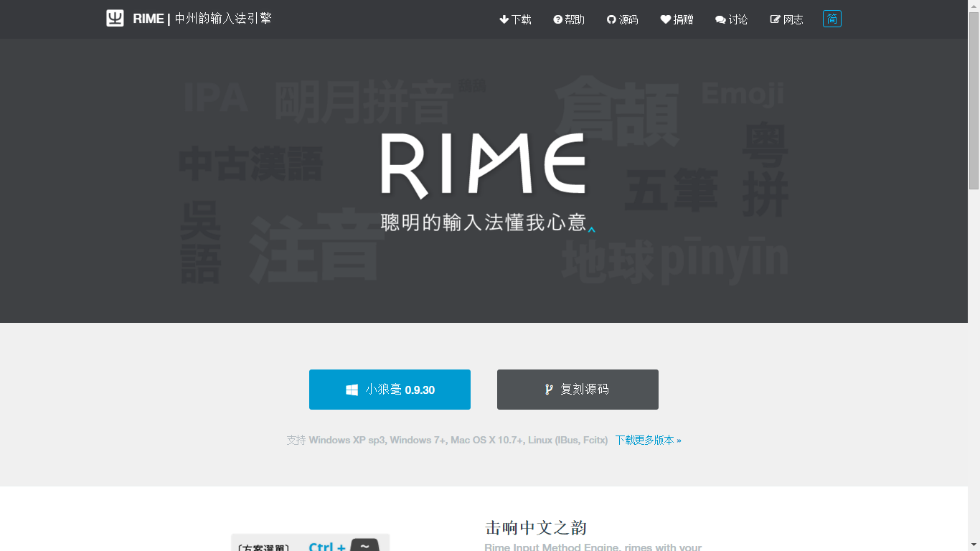This screenshot has height=551, width=980.
Task: Click the GitHub icon beside 源码
Action: pos(611,19)
